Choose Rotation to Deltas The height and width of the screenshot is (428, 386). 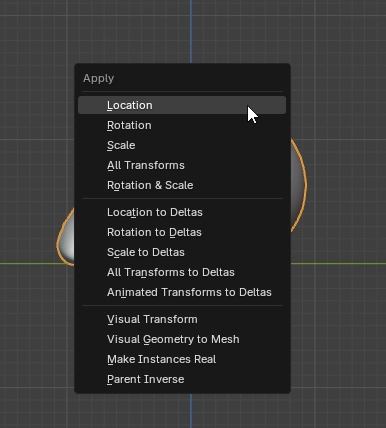182,232
